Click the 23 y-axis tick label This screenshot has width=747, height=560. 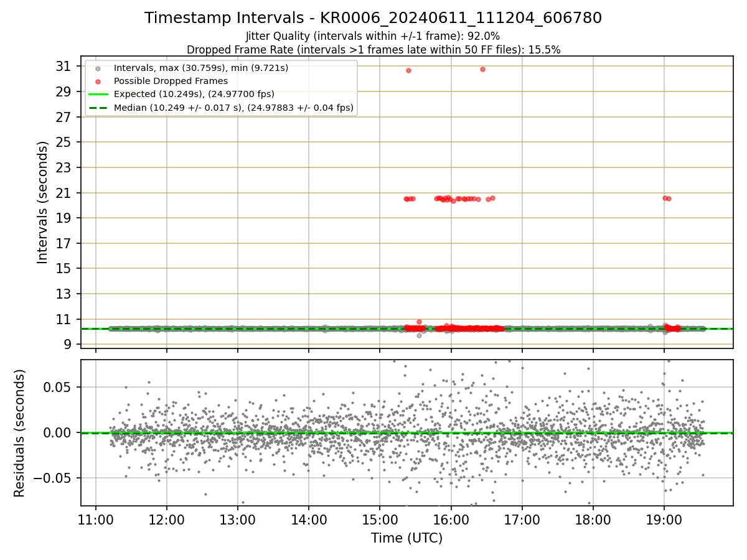64,167
